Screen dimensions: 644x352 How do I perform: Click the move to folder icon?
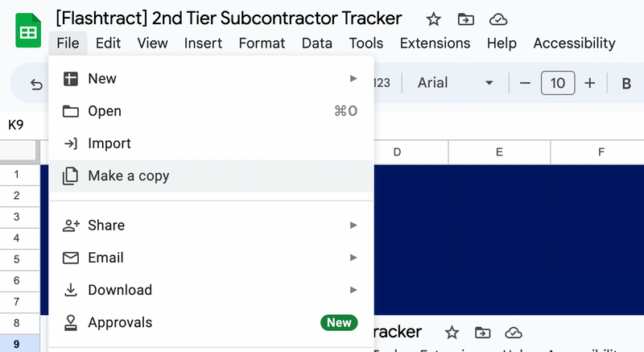[465, 19]
